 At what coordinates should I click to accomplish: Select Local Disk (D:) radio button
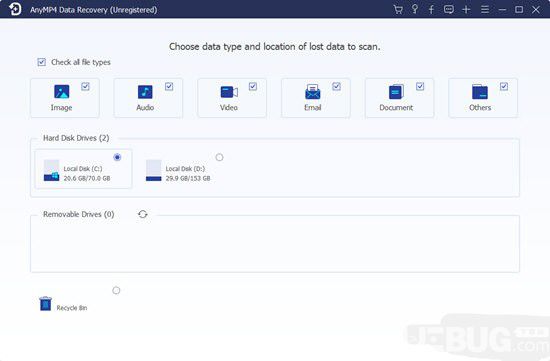[x=219, y=157]
